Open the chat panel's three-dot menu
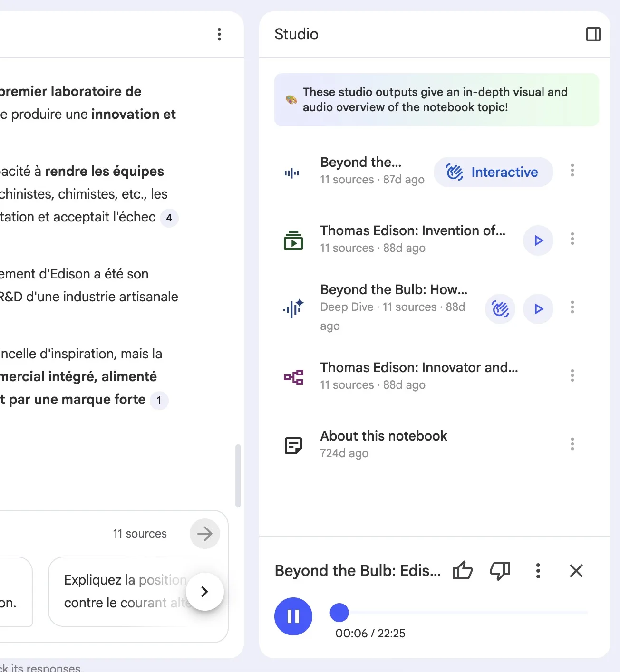Viewport: 620px width, 672px height. click(x=219, y=34)
